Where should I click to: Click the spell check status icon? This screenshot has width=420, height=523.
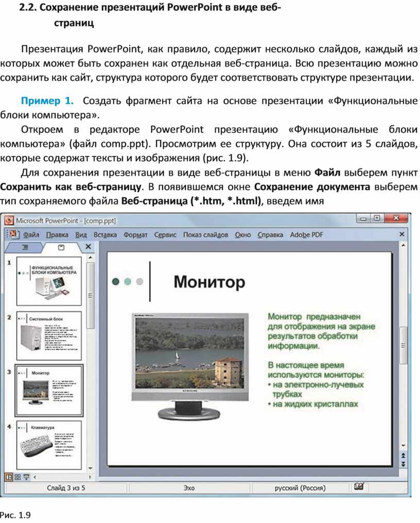click(359, 486)
